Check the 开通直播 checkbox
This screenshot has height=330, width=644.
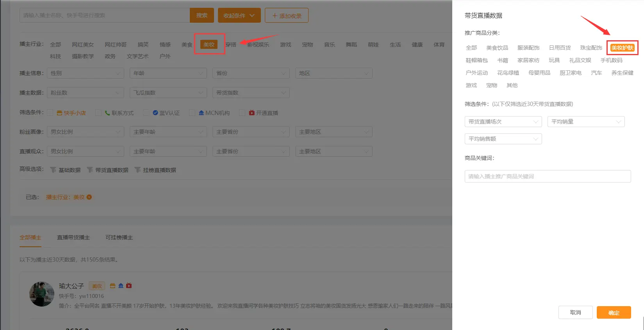[x=242, y=113]
